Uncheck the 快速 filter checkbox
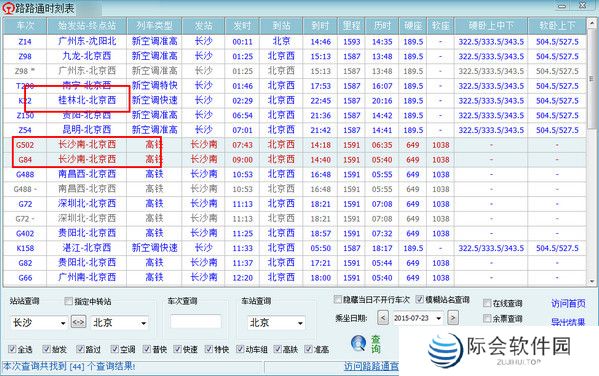Image resolution: width=599 pixels, height=376 pixels. pyautogui.click(x=177, y=348)
